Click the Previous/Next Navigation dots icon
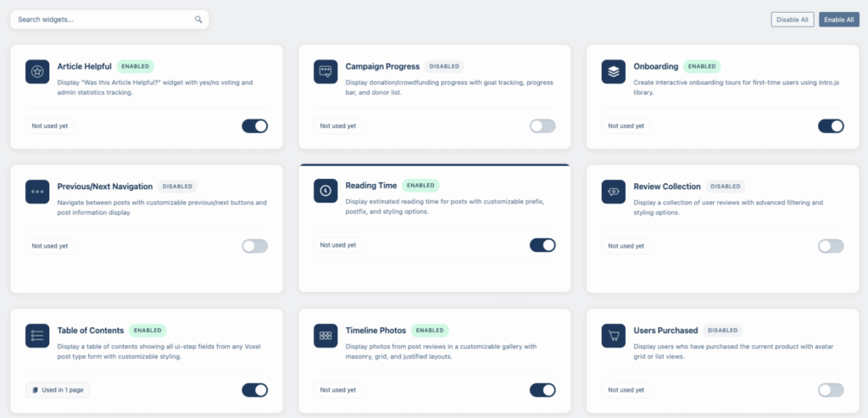This screenshot has height=418, width=868. (x=37, y=192)
